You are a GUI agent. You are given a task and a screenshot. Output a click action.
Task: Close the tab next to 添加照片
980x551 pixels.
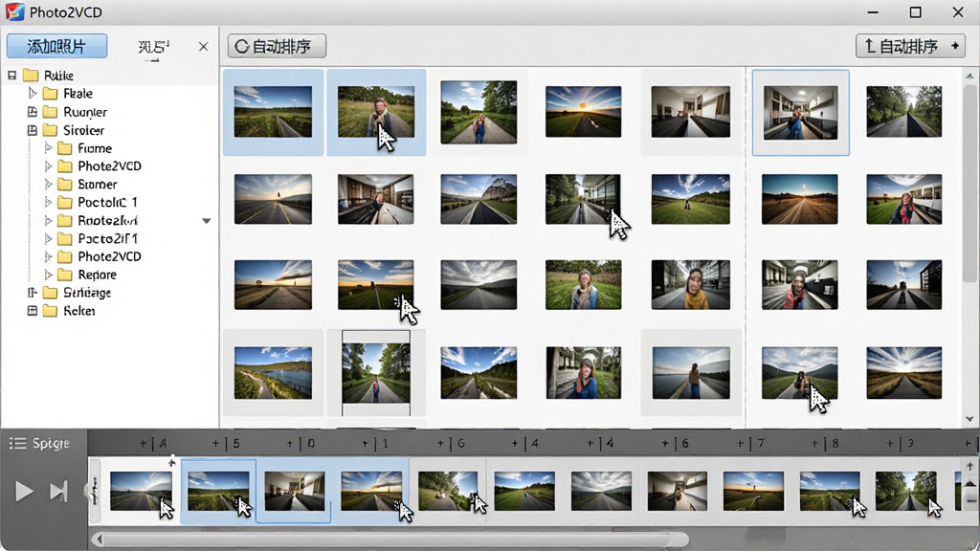203,47
